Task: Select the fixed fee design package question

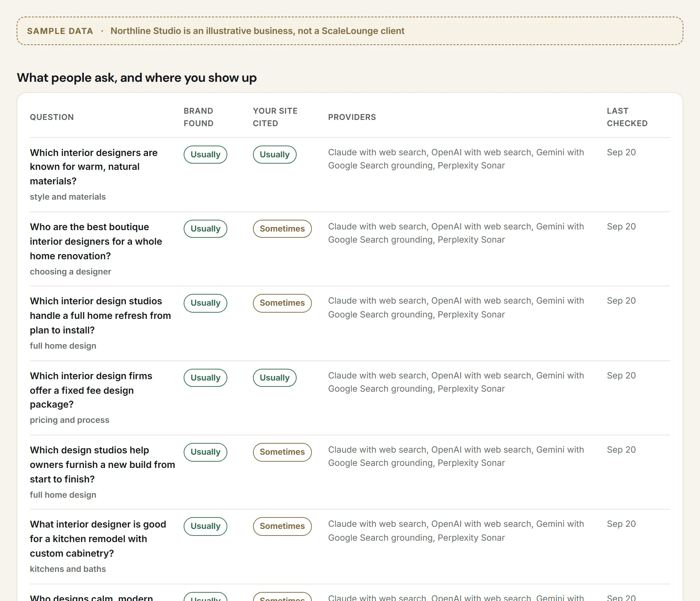Action: point(91,390)
